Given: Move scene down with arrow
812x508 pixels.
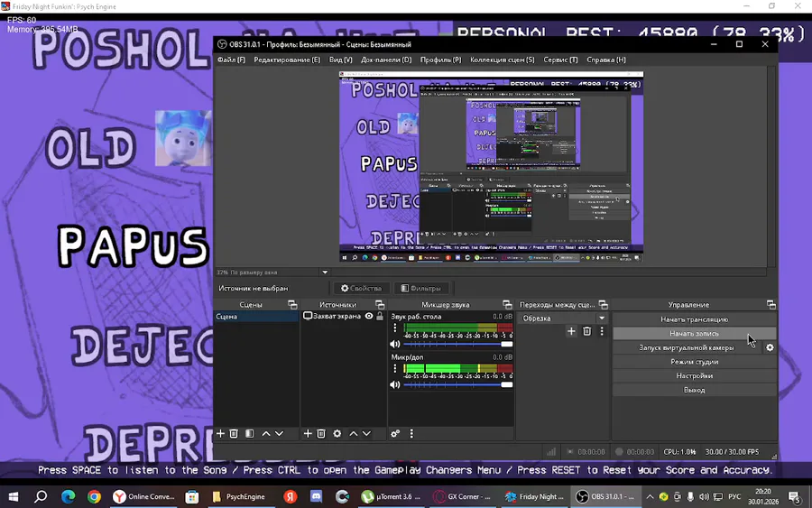Looking at the screenshot, I should point(279,433).
